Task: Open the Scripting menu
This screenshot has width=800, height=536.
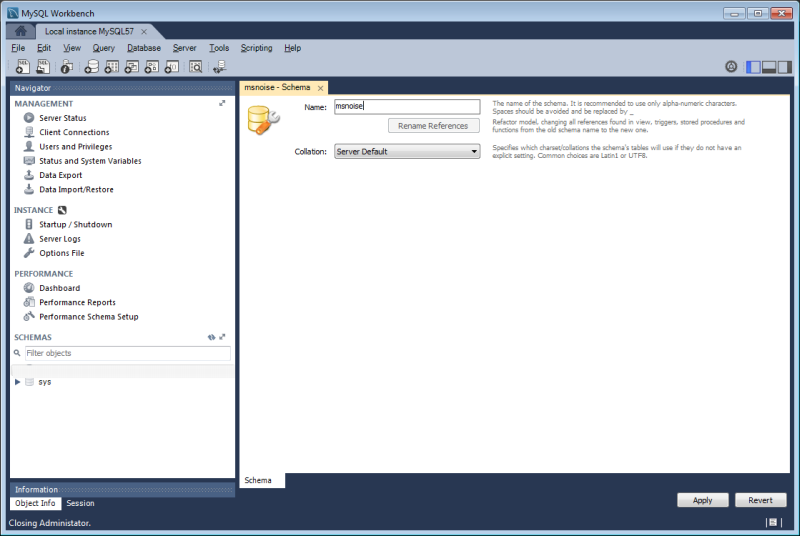Action: coord(257,48)
